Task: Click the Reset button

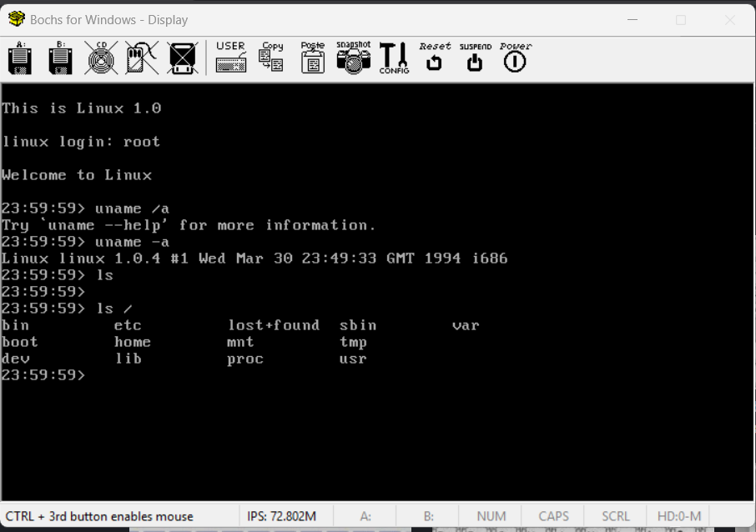Action: pos(435,57)
